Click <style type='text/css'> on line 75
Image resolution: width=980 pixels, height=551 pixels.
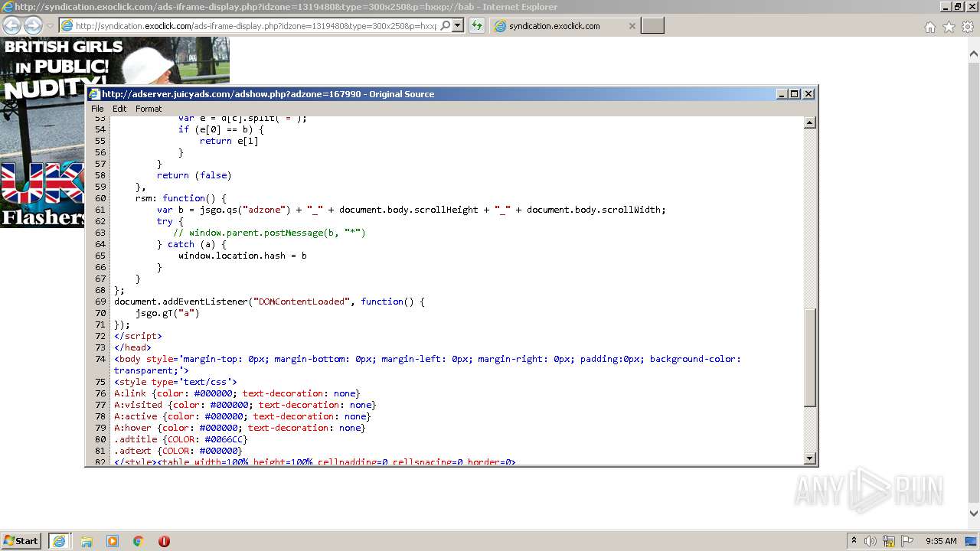tap(175, 382)
